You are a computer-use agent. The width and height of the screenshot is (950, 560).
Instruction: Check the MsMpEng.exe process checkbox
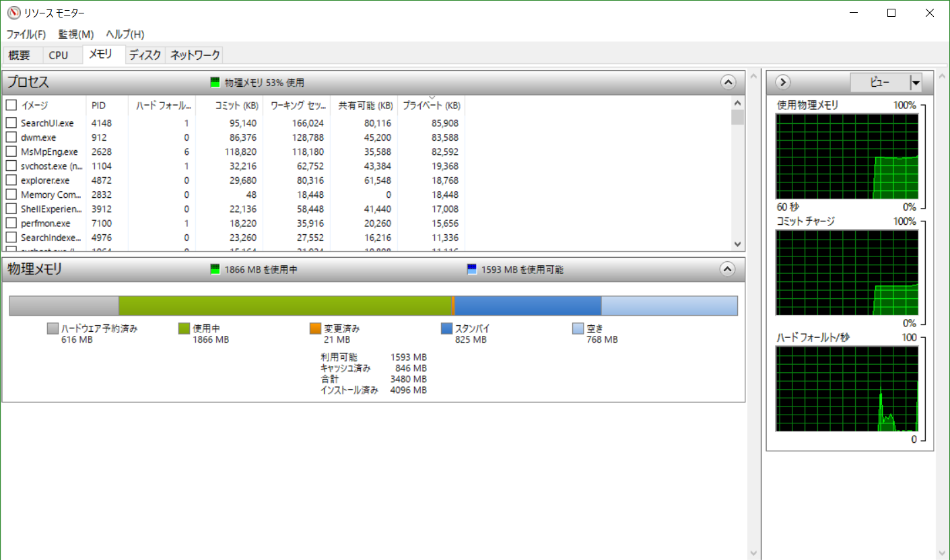(x=11, y=151)
